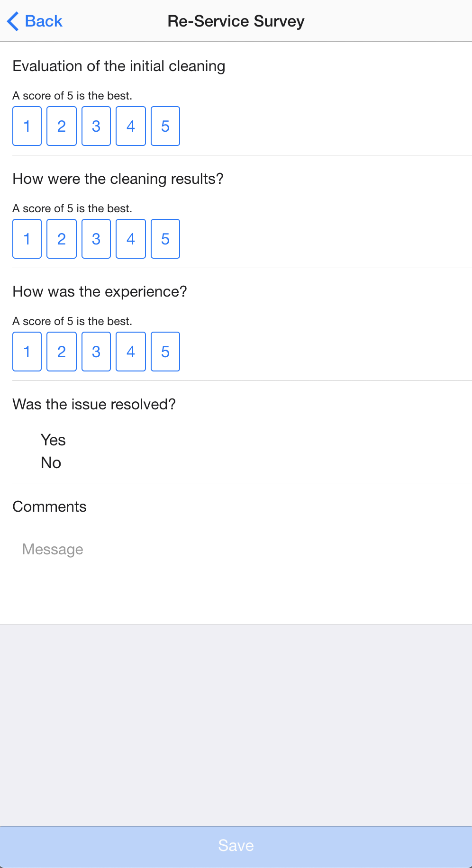This screenshot has width=472, height=868.
Task: Choose 1 for cleaning results question
Action: 27,239
